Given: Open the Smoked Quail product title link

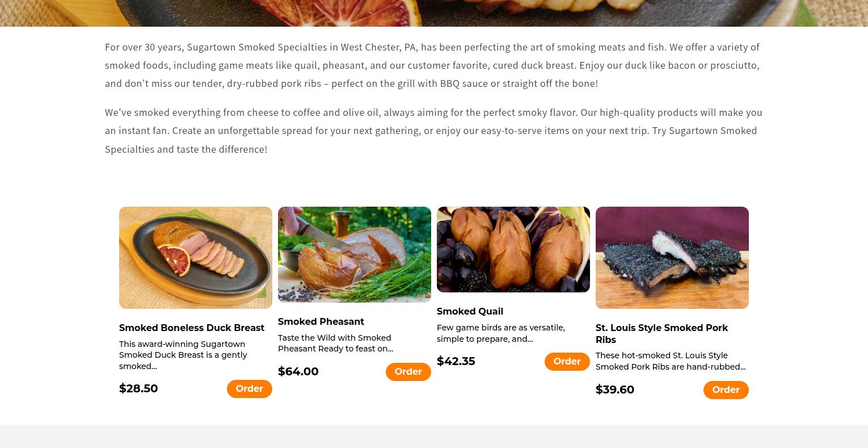Looking at the screenshot, I should point(470,311).
